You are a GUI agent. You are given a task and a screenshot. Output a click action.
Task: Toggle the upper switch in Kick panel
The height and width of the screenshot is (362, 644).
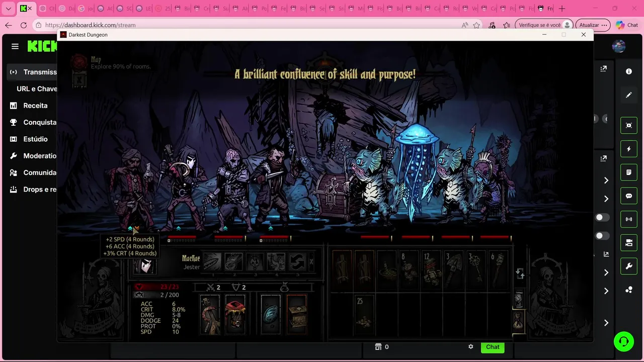(602, 217)
